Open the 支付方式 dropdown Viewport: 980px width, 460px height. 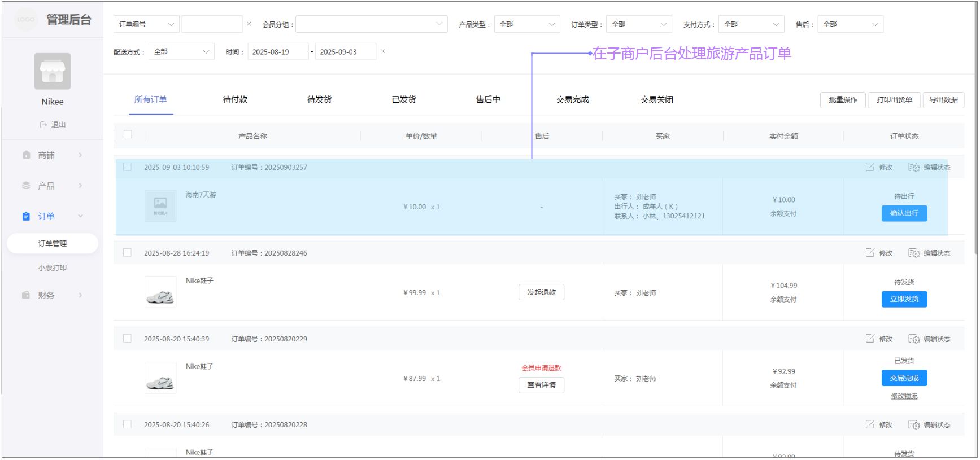751,24
